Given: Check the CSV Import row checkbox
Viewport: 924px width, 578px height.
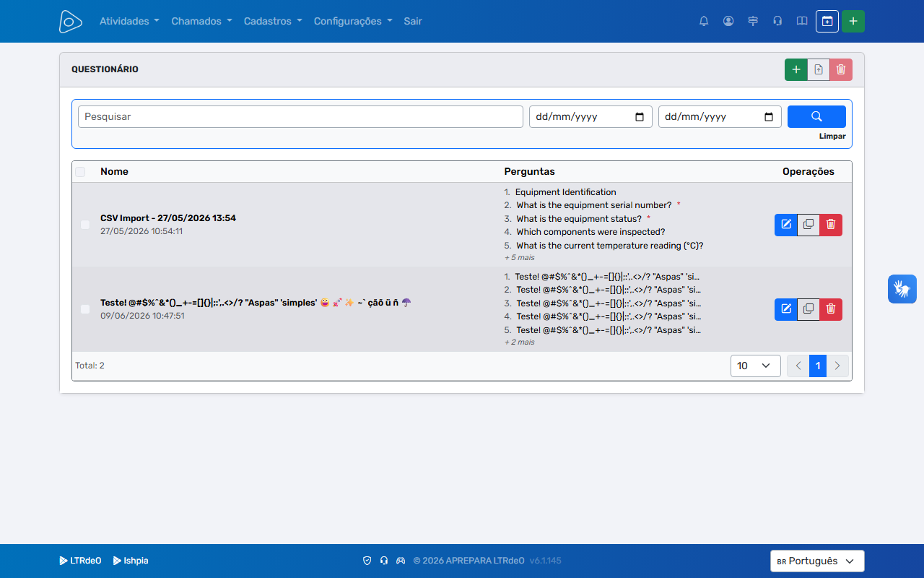Looking at the screenshot, I should (x=85, y=225).
